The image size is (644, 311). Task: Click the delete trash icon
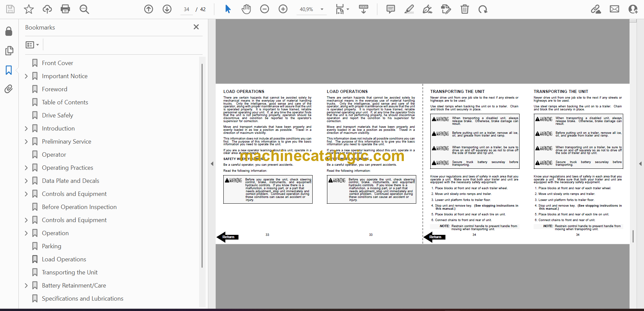465,9
